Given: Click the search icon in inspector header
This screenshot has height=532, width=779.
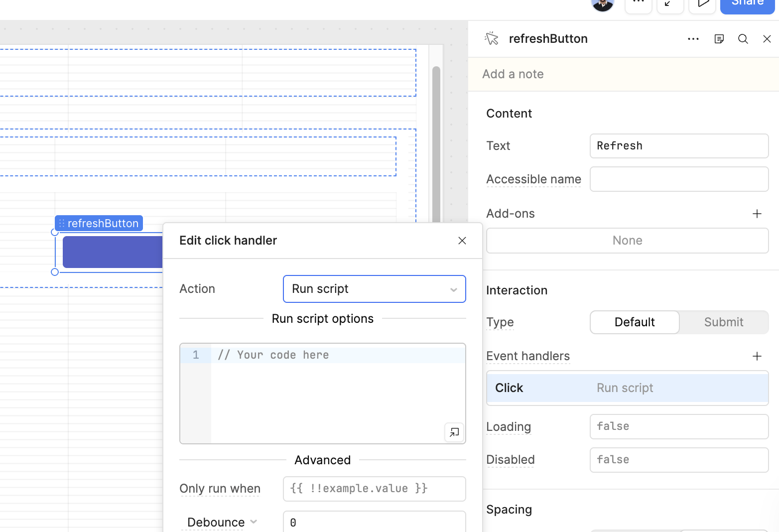Looking at the screenshot, I should [x=743, y=39].
